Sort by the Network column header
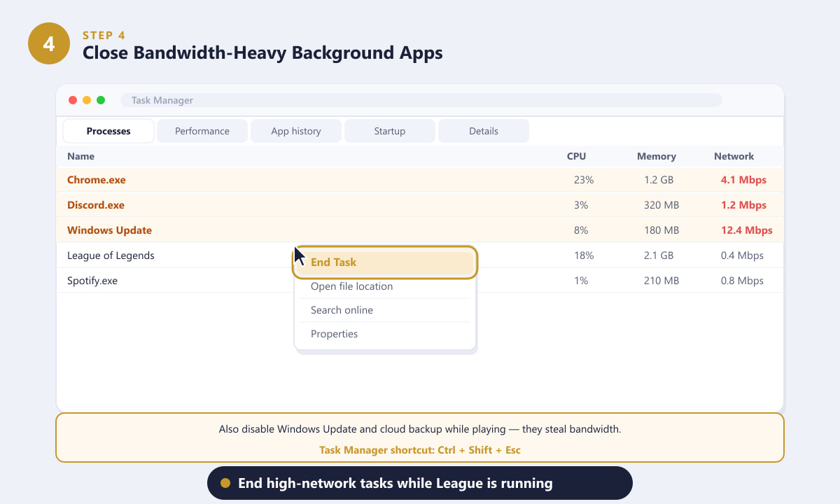 734,156
